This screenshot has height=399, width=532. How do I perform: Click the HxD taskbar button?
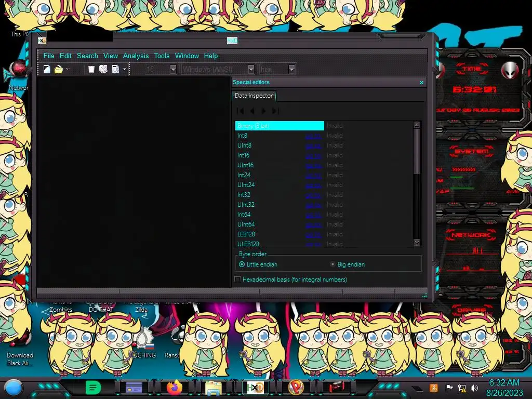click(256, 388)
